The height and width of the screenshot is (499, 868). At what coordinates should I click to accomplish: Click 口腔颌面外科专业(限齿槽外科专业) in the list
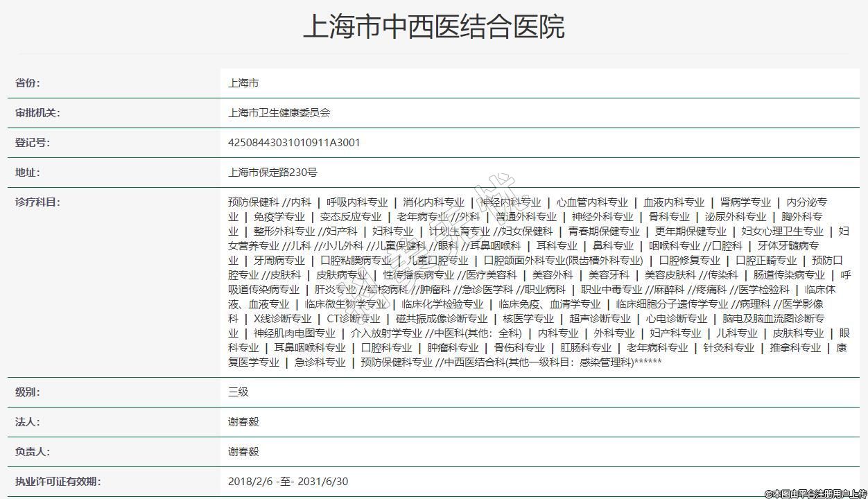click(x=563, y=261)
